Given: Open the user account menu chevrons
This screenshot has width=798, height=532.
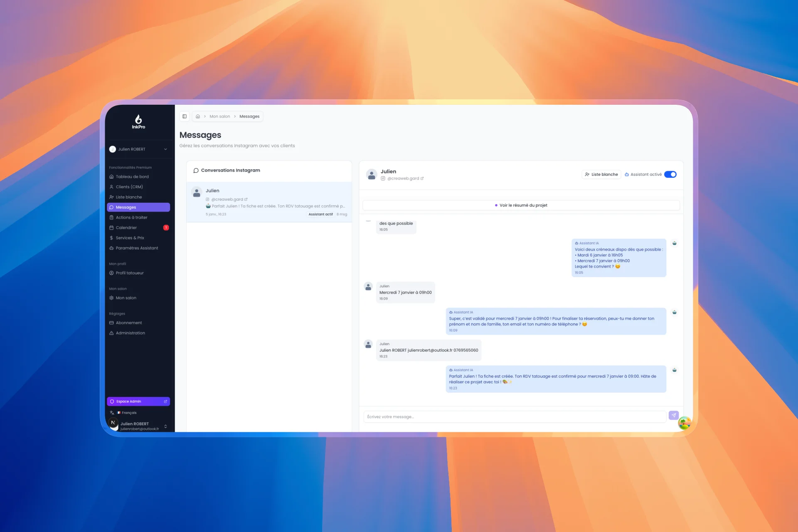Looking at the screenshot, I should (165, 426).
